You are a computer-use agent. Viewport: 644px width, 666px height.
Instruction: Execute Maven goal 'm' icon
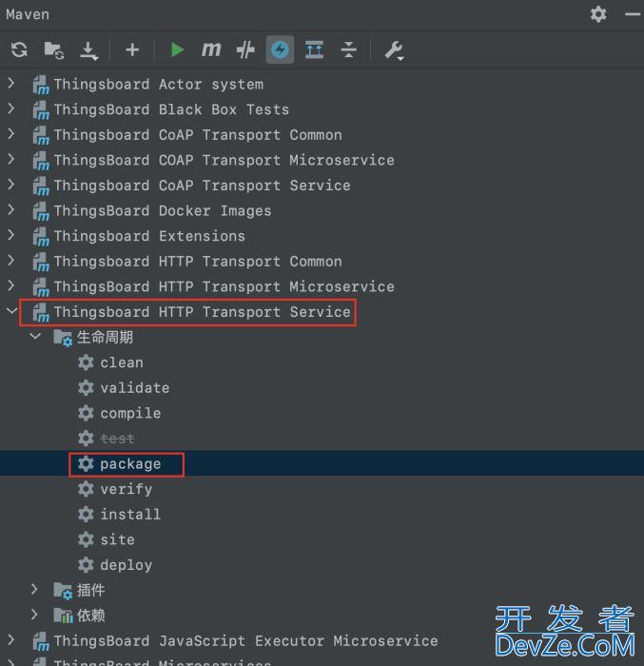211,49
